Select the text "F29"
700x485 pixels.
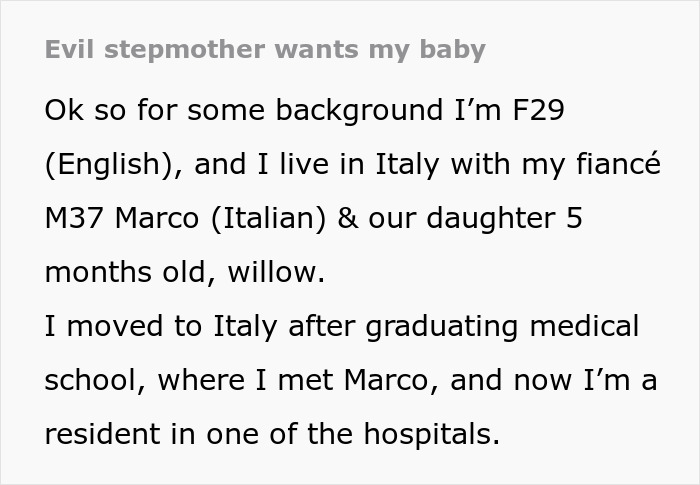point(535,110)
